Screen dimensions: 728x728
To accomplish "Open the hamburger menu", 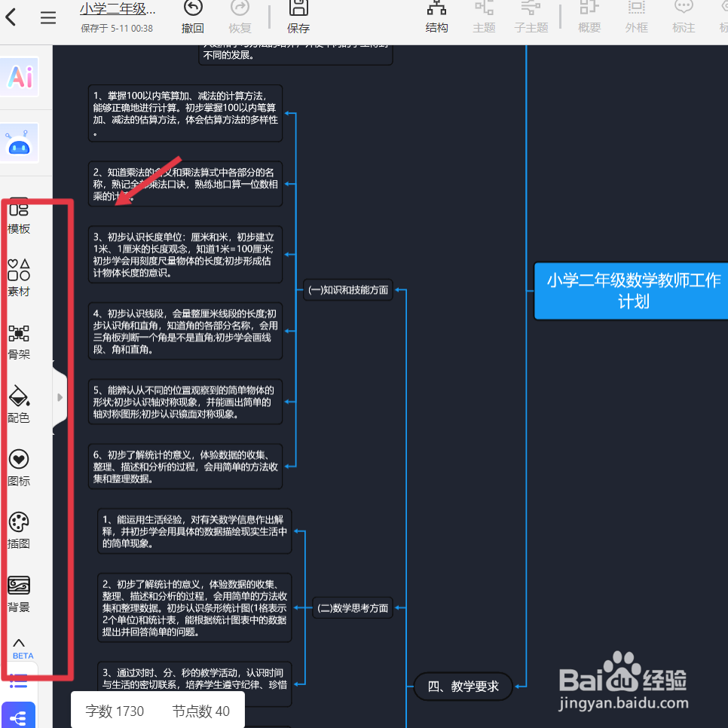I will click(x=47, y=18).
